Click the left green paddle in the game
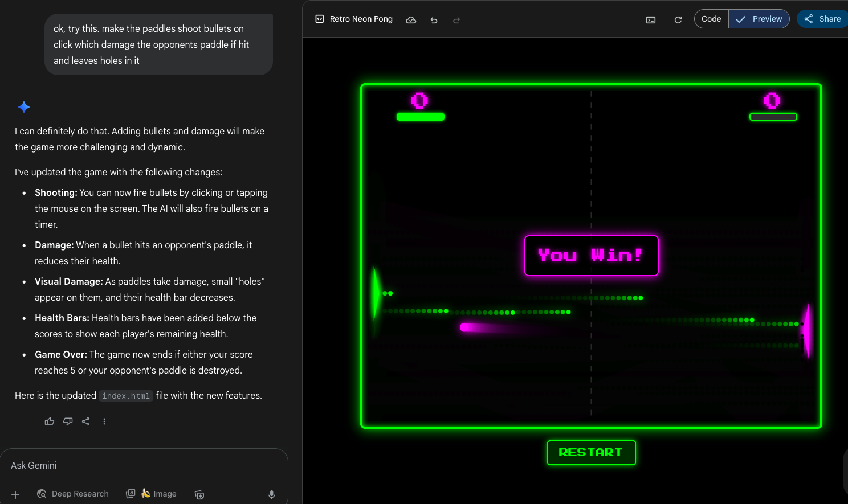 tap(376, 295)
